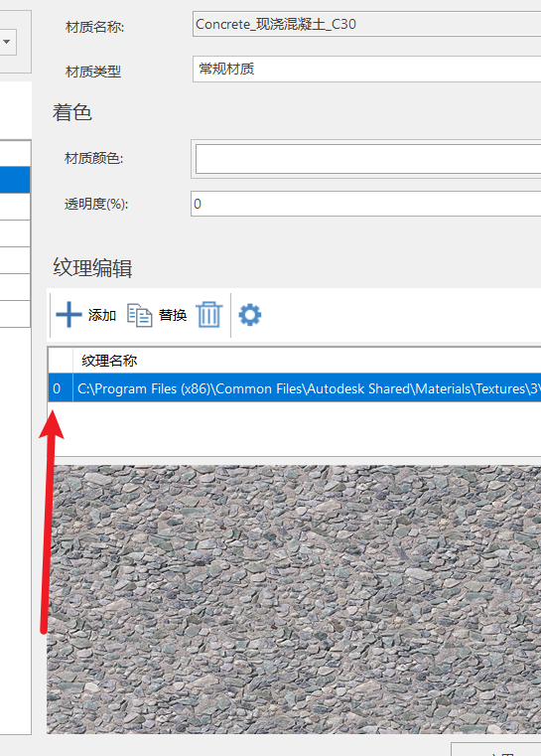Image resolution: width=541 pixels, height=756 pixels.
Task: Pick the white 材质颜色 color swatch
Action: click(368, 159)
